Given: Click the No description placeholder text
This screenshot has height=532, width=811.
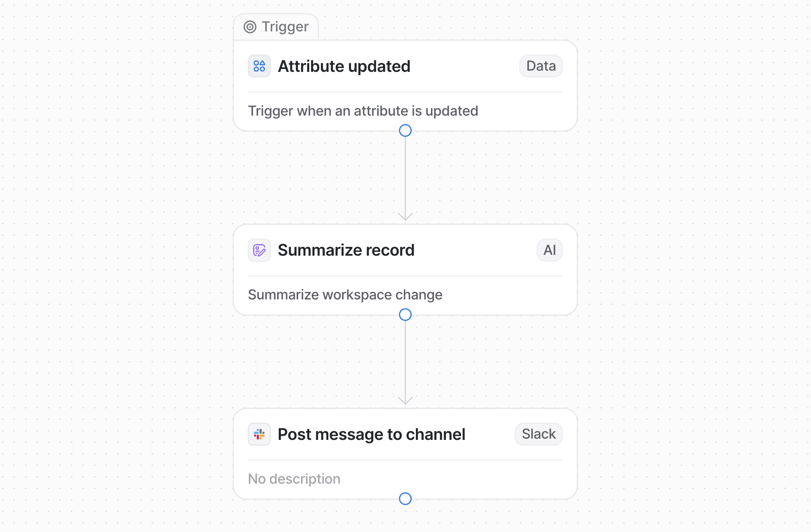Looking at the screenshot, I should 294,479.
